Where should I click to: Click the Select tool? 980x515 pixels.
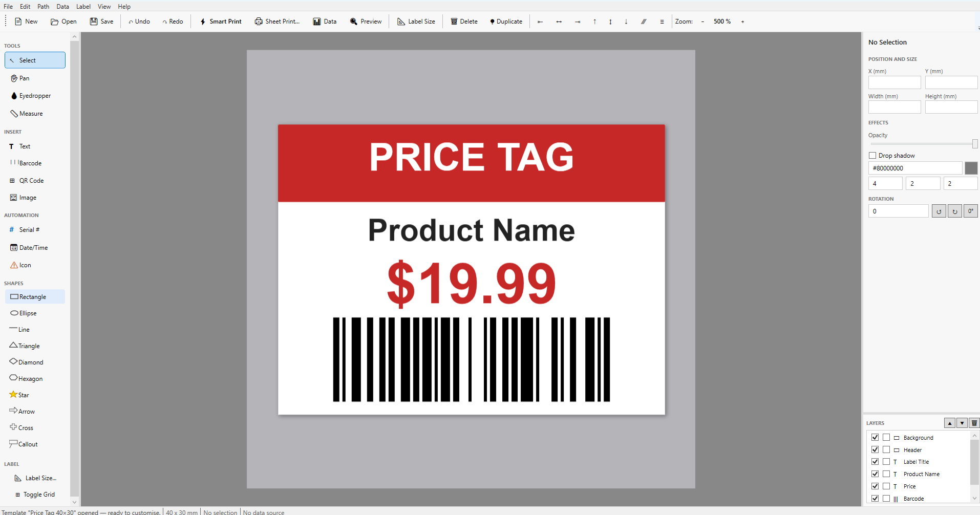pos(35,60)
